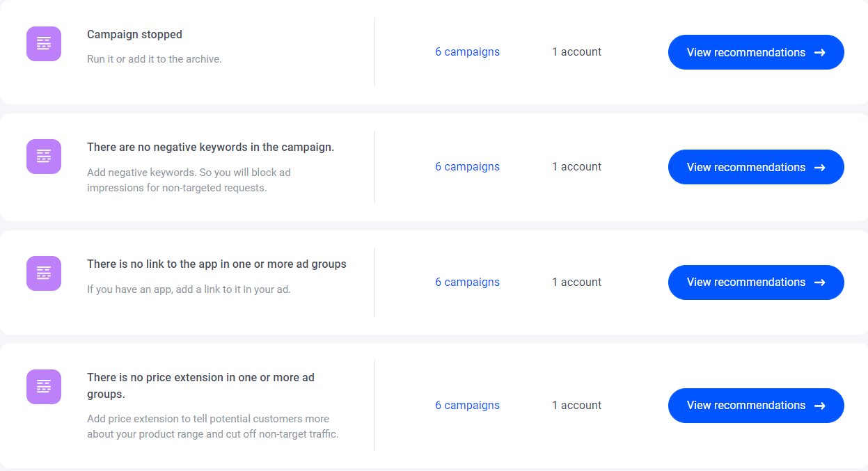This screenshot has width=868, height=471.
Task: Click the purple icon for price extension recommendation
Action: tap(44, 387)
